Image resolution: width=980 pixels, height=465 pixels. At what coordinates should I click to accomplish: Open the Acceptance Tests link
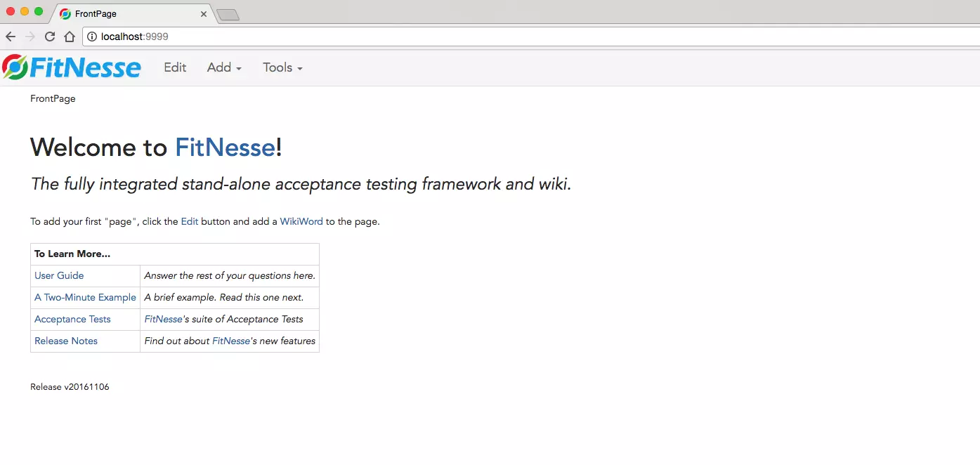pyautogui.click(x=72, y=320)
